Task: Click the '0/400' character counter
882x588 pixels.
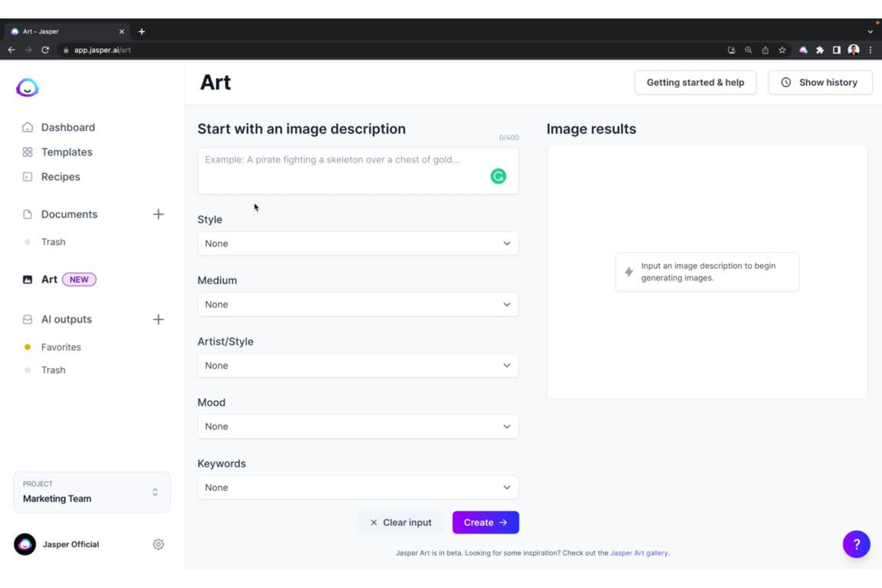Action: coord(509,138)
